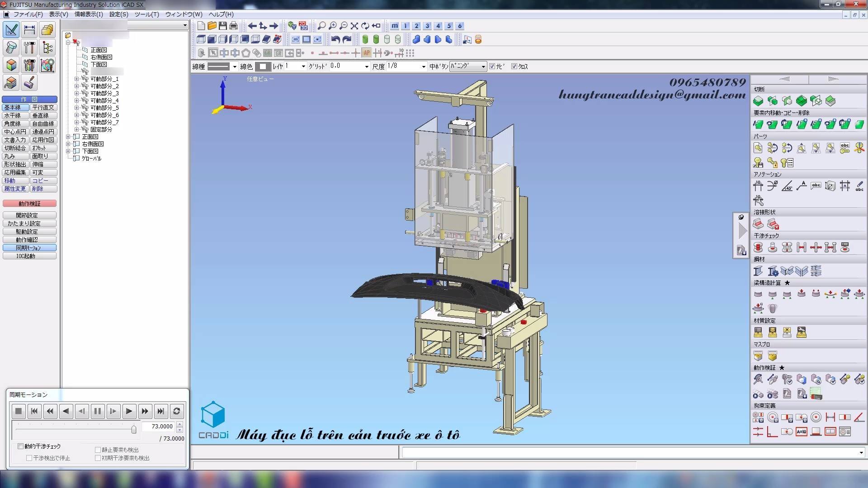The height and width of the screenshot is (488, 868).
Task: Click the first 溶接形状 weld icon
Action: [x=758, y=224]
